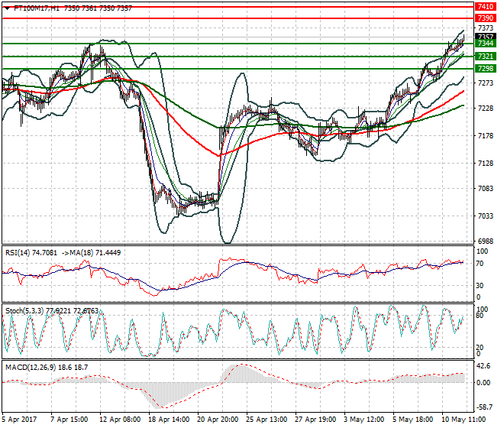This screenshot has height=428, width=504.
Task: Click the 27 Apr 19:00 time label
Action: click(x=315, y=420)
